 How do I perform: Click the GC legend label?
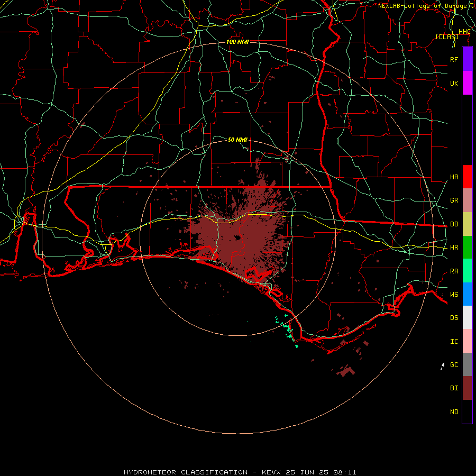tap(454, 364)
